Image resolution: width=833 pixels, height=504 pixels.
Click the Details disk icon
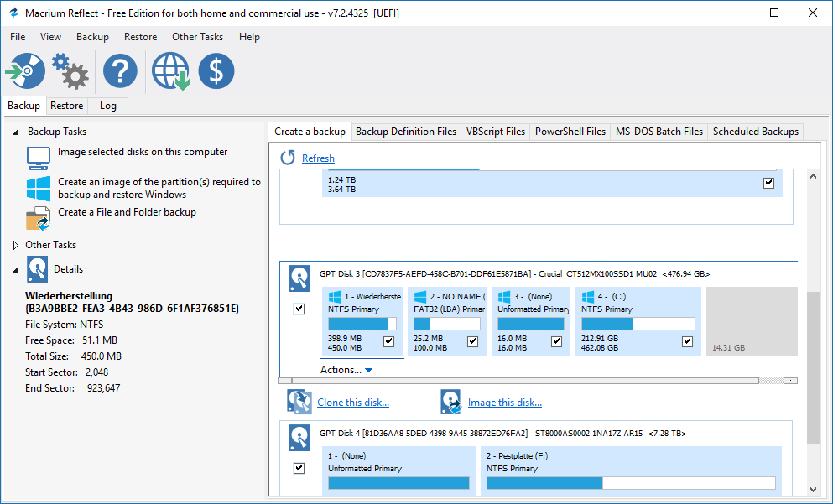pos(37,268)
